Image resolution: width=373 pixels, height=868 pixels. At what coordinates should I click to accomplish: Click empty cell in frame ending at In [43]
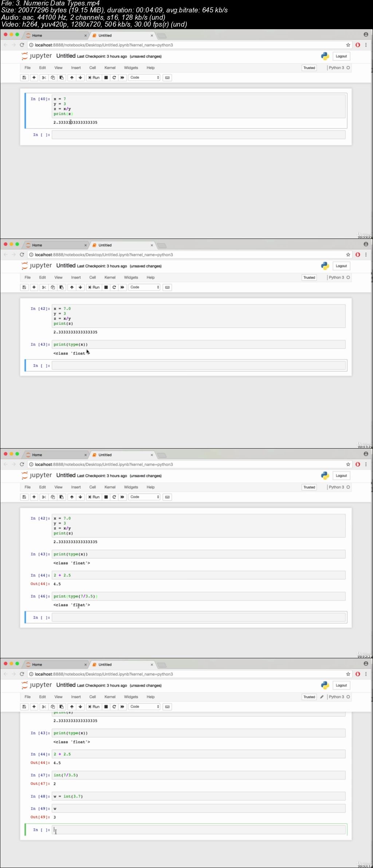(x=199, y=365)
